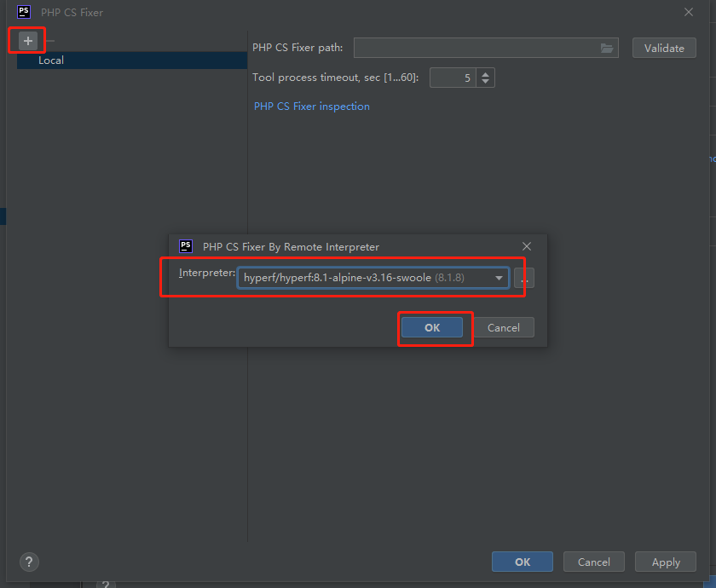Click Cancel at the bottom of PHP CS Fixer window
The height and width of the screenshot is (588, 716).
[x=593, y=562]
